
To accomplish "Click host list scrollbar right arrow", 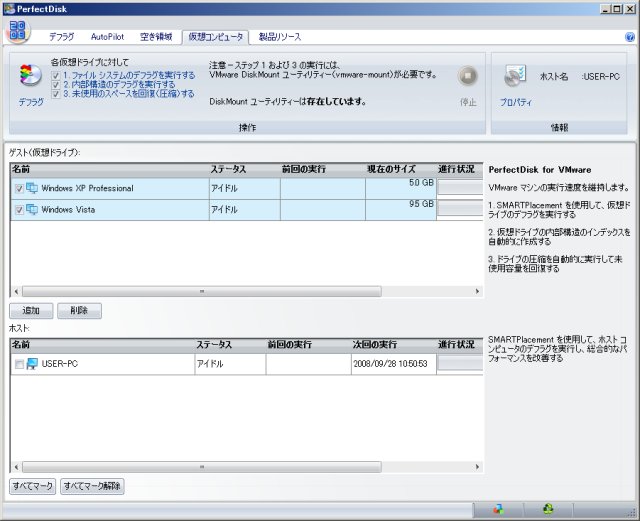I will tap(477, 467).
